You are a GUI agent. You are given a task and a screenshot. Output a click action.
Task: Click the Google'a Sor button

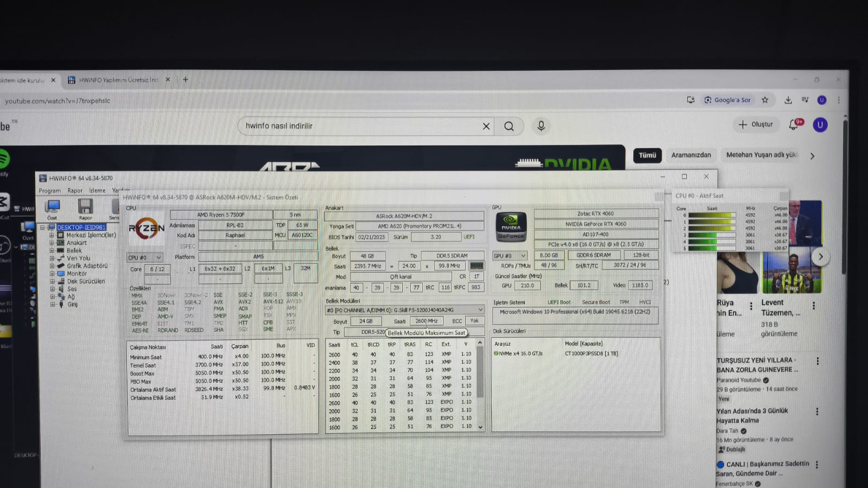click(x=727, y=100)
